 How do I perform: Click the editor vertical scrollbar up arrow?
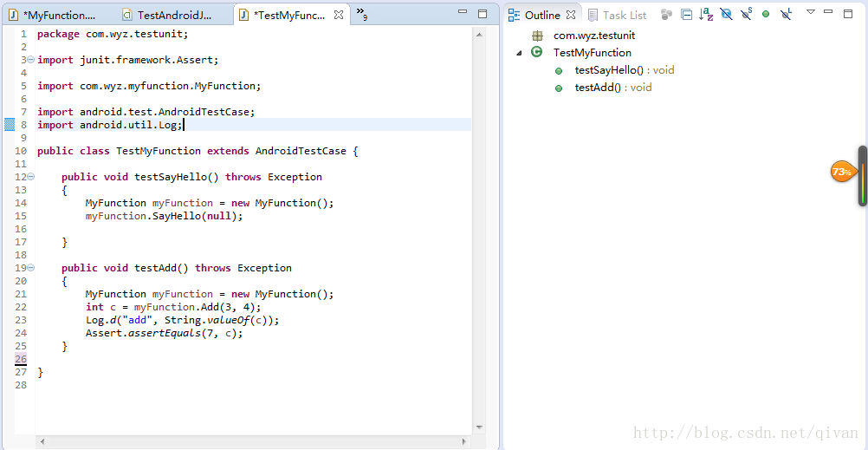pyautogui.click(x=479, y=35)
